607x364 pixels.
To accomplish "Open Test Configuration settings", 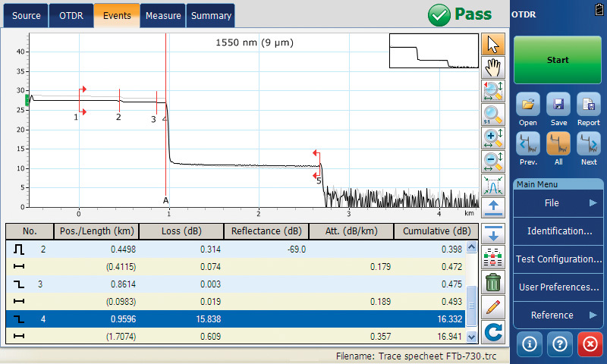I will click(x=558, y=259).
